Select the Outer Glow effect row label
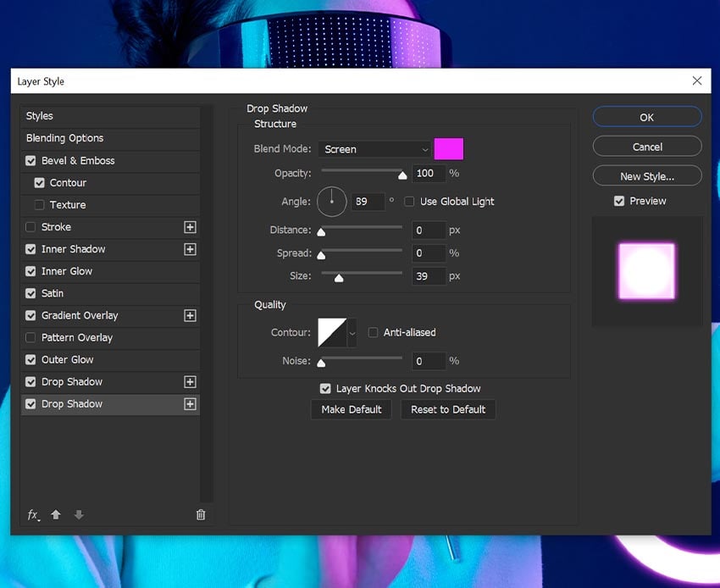The image size is (720, 588). [x=68, y=360]
